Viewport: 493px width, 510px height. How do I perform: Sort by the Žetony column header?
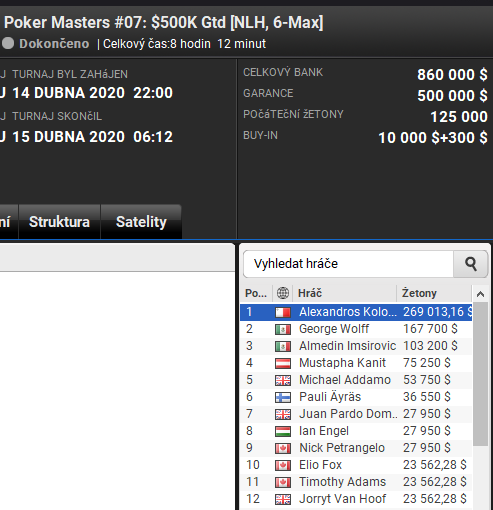434,293
